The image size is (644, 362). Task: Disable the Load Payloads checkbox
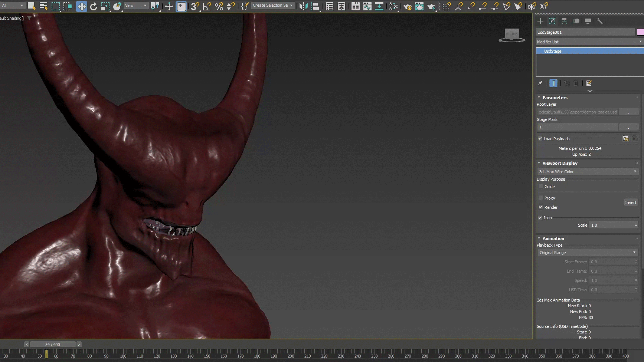540,138
